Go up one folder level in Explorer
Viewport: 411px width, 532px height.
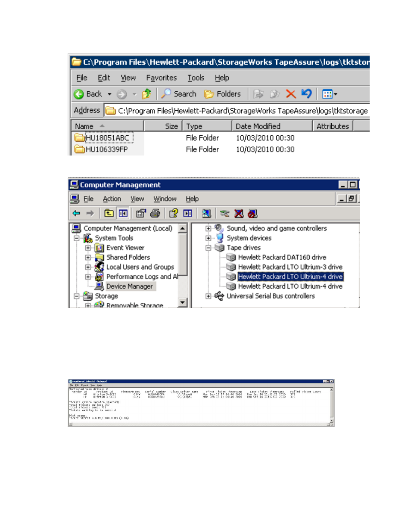click(147, 94)
